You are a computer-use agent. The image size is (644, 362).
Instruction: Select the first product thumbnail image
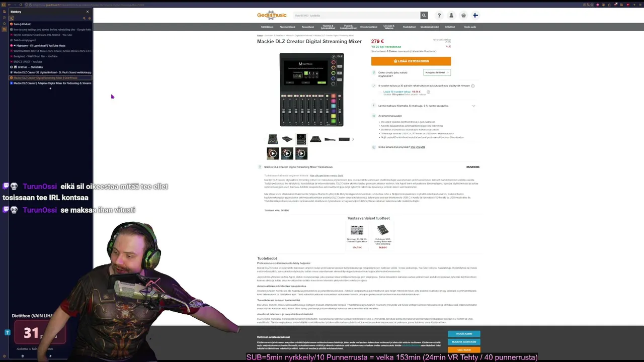click(273, 139)
